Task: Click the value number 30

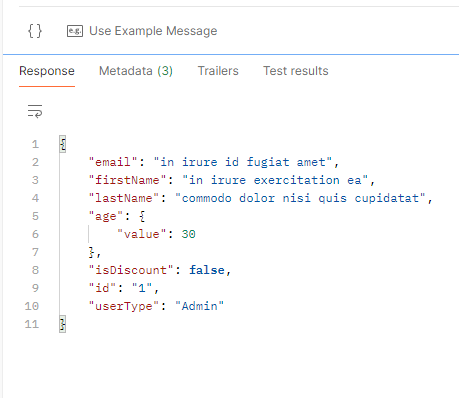Action: [189, 234]
